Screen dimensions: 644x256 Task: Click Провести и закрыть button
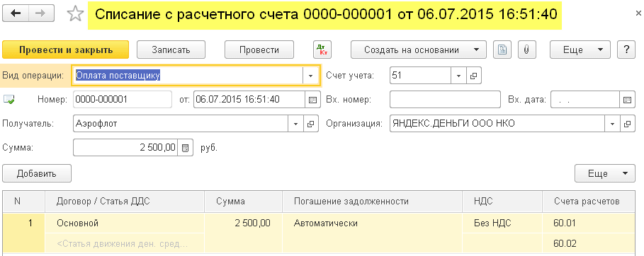pyautogui.click(x=66, y=50)
